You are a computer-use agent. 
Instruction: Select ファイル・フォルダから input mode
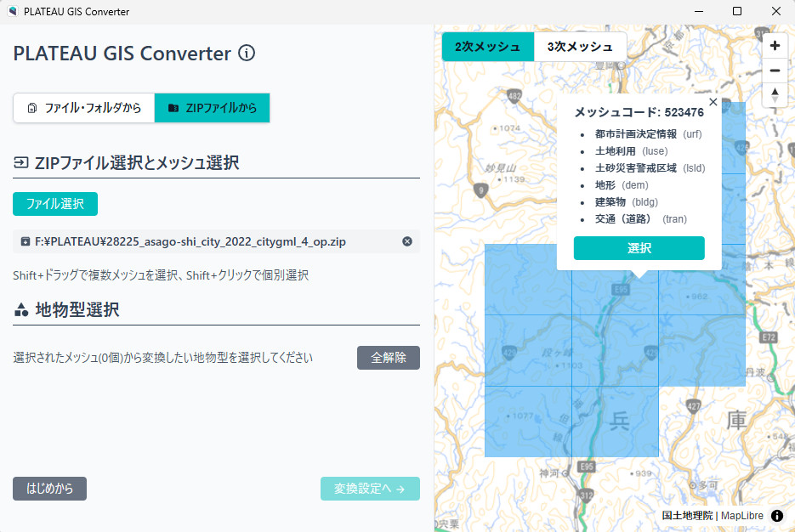(x=84, y=108)
